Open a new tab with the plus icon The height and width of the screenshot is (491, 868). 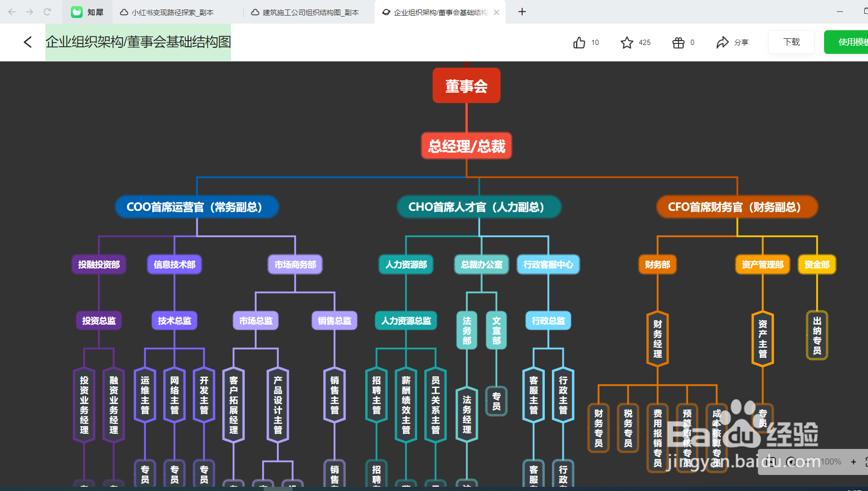coord(522,12)
